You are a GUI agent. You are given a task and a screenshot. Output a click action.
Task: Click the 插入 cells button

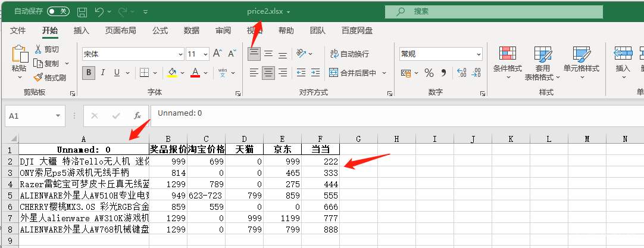pos(623,63)
